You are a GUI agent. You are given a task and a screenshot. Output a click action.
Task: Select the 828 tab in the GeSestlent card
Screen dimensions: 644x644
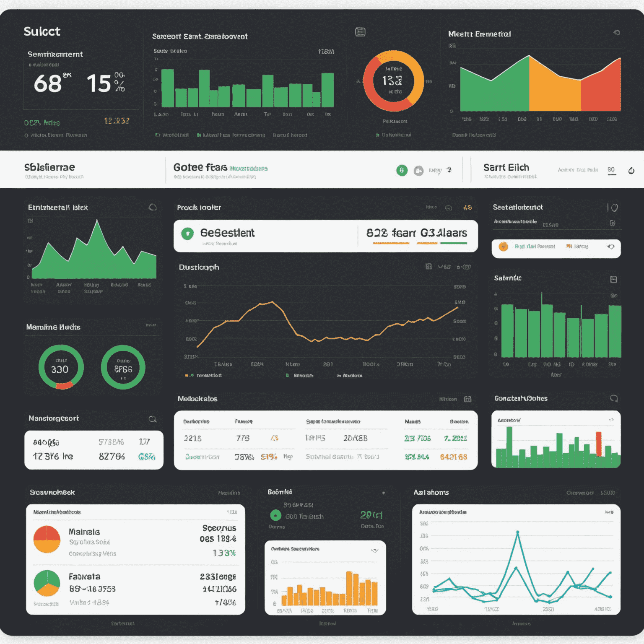(x=377, y=233)
